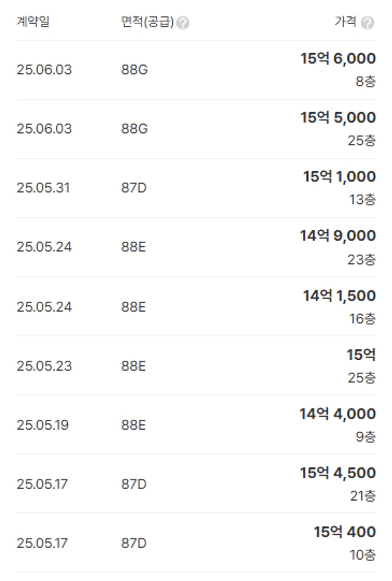This screenshot has height=581, width=392.
Task: Click the help icon next to 가격
Action: (x=367, y=23)
